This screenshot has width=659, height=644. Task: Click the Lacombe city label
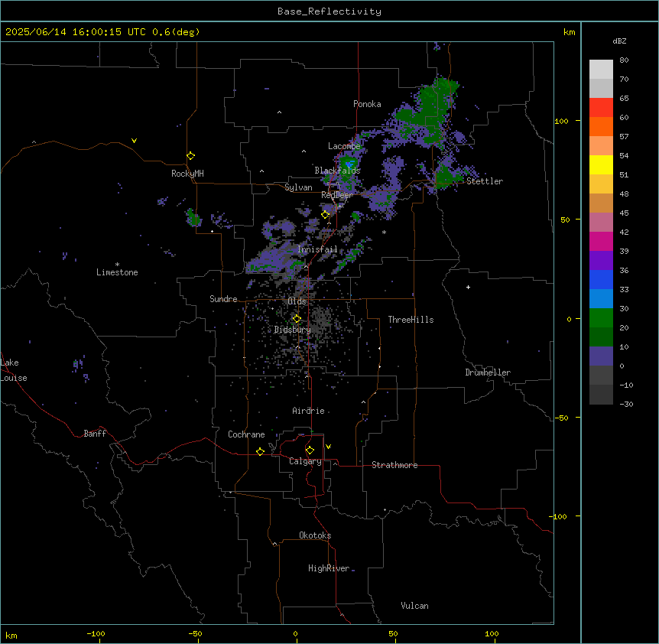[x=344, y=146]
